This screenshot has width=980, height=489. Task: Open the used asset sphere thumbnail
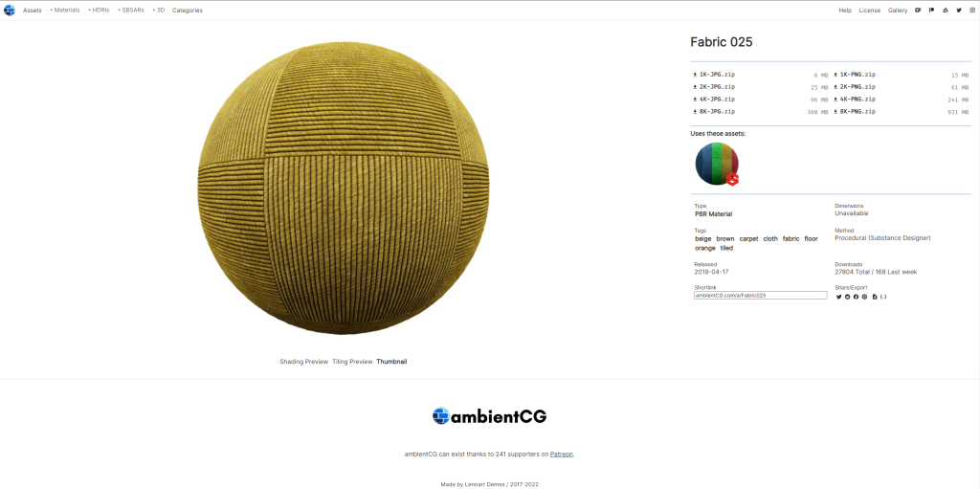coord(717,164)
